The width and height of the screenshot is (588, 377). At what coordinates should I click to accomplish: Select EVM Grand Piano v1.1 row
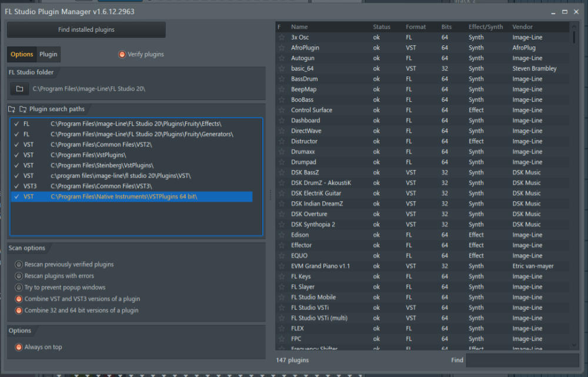click(423, 266)
